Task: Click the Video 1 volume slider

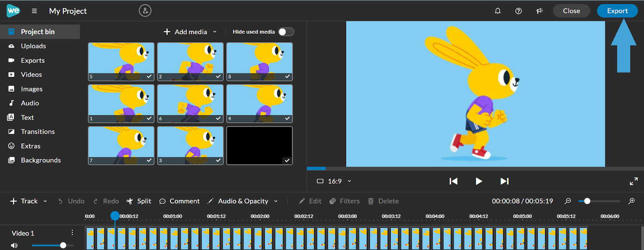Action: click(52, 245)
